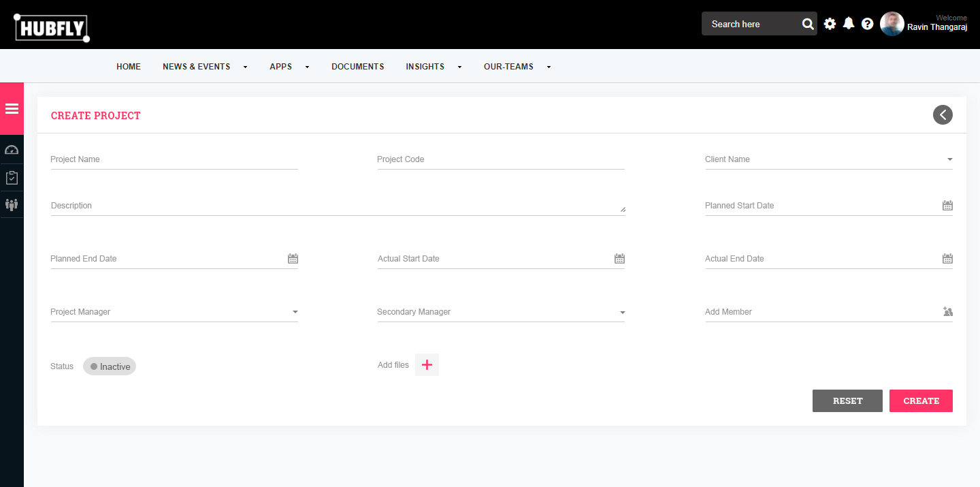980x487 pixels.
Task: Expand the Project Manager dropdown
Action: pyautogui.click(x=295, y=312)
